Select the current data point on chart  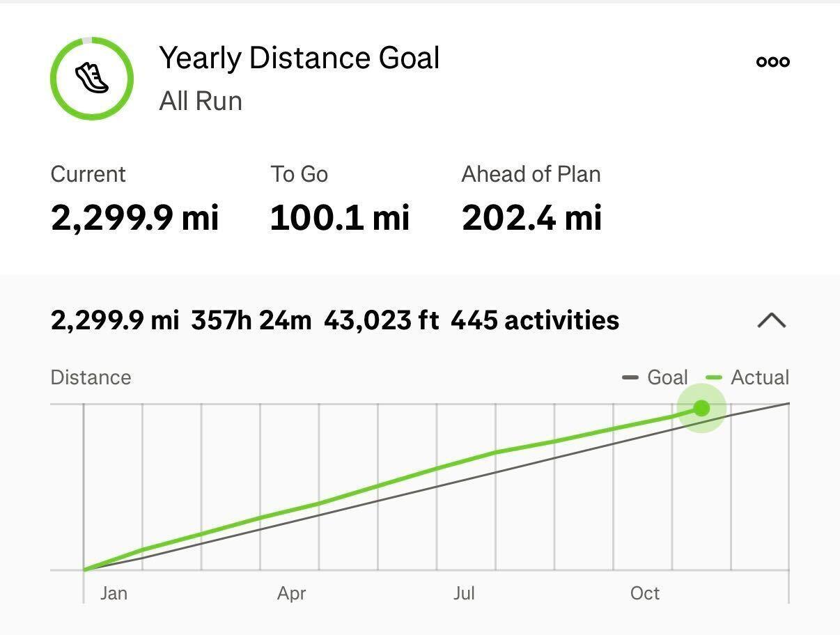click(701, 408)
